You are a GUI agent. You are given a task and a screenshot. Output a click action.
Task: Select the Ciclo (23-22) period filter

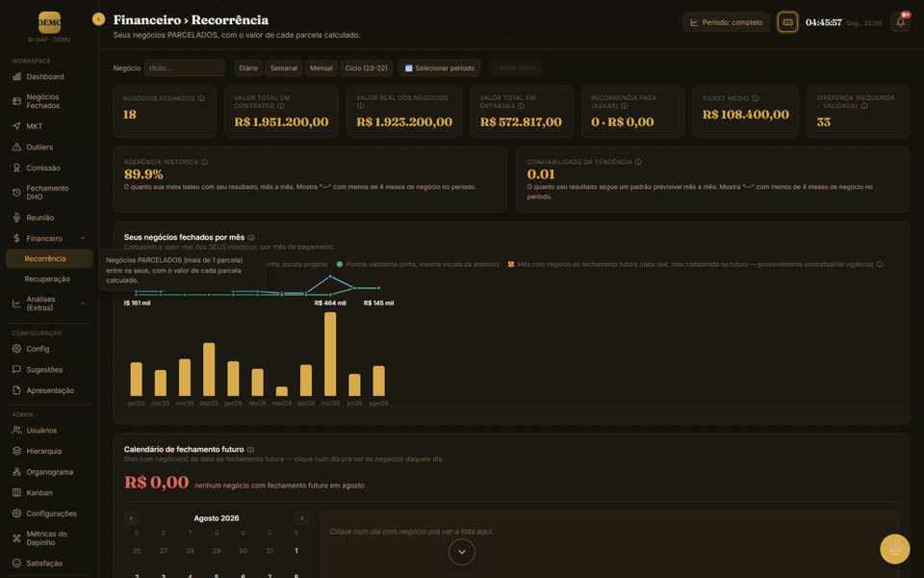click(x=366, y=67)
